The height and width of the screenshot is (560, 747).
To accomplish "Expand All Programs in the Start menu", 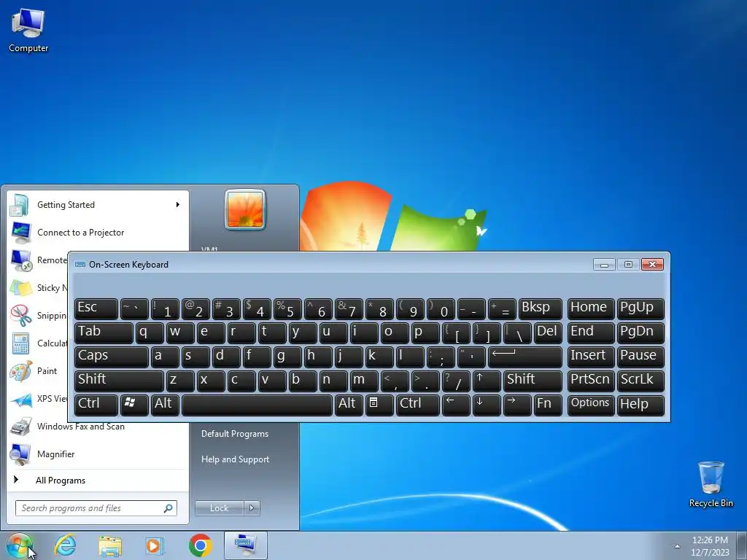I will (61, 481).
